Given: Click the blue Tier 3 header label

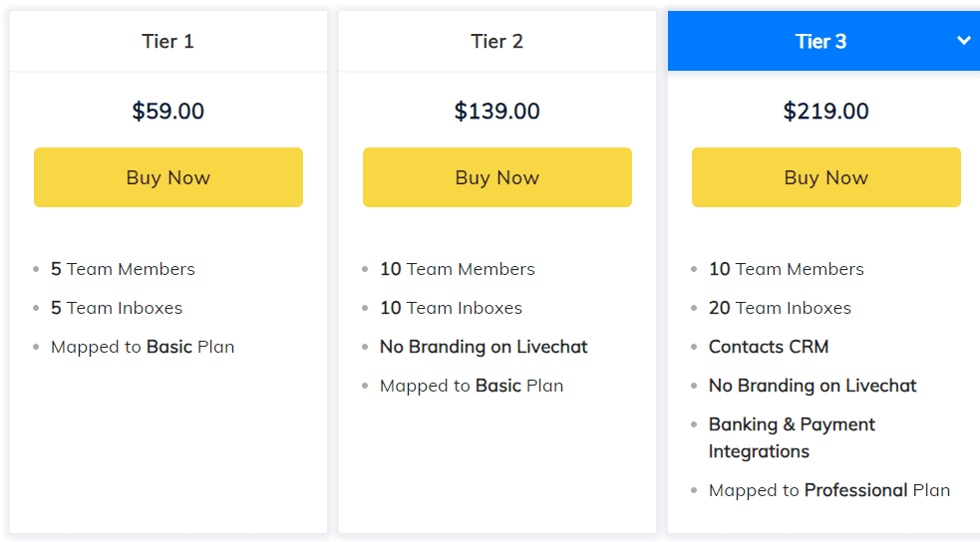Looking at the screenshot, I should [820, 41].
